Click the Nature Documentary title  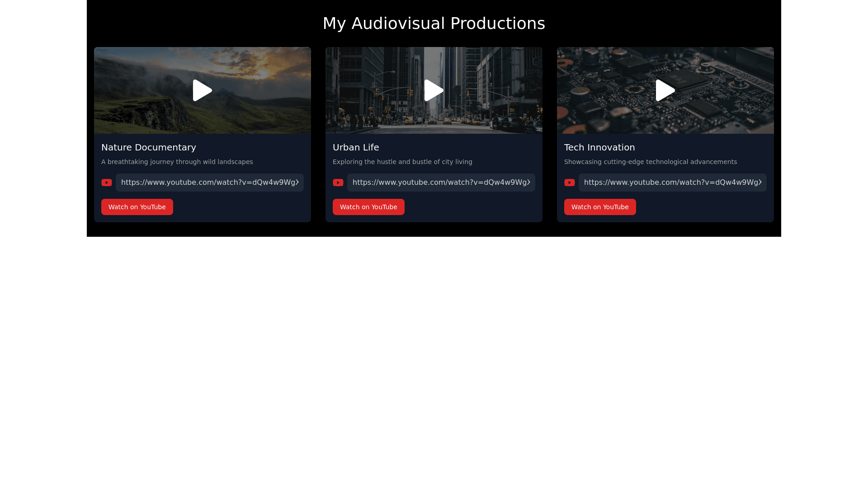[x=149, y=147]
